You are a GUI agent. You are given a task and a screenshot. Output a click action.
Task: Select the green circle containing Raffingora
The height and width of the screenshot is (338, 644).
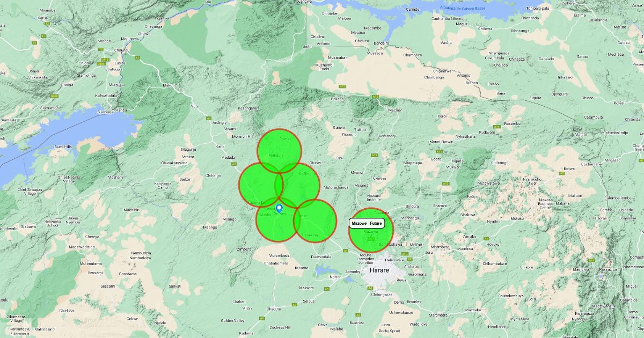297,186
